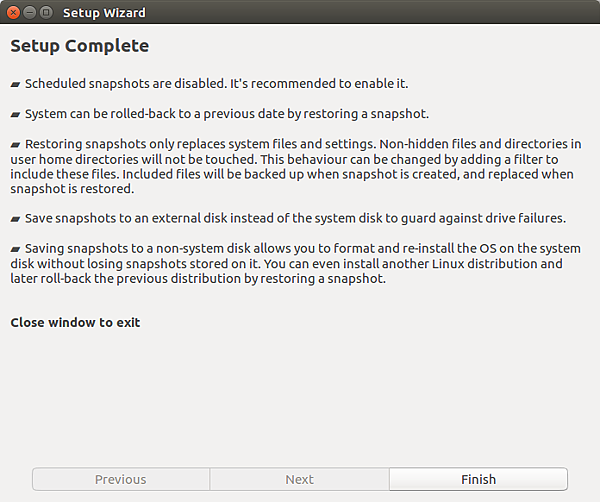This screenshot has width=600, height=502.
Task: Click the Restoring snapshots paragraph text
Action: point(296,166)
